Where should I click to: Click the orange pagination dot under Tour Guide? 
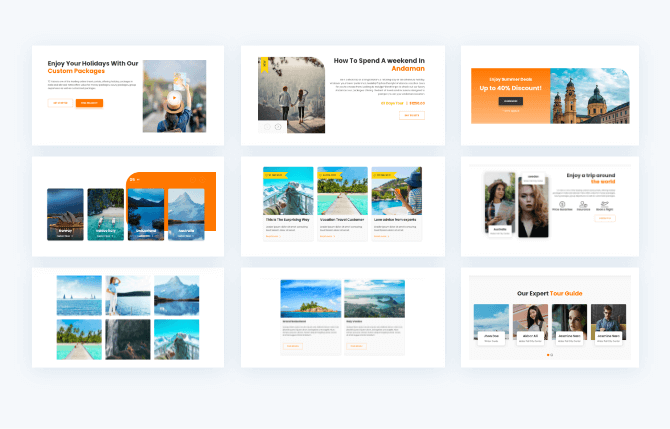(551, 355)
